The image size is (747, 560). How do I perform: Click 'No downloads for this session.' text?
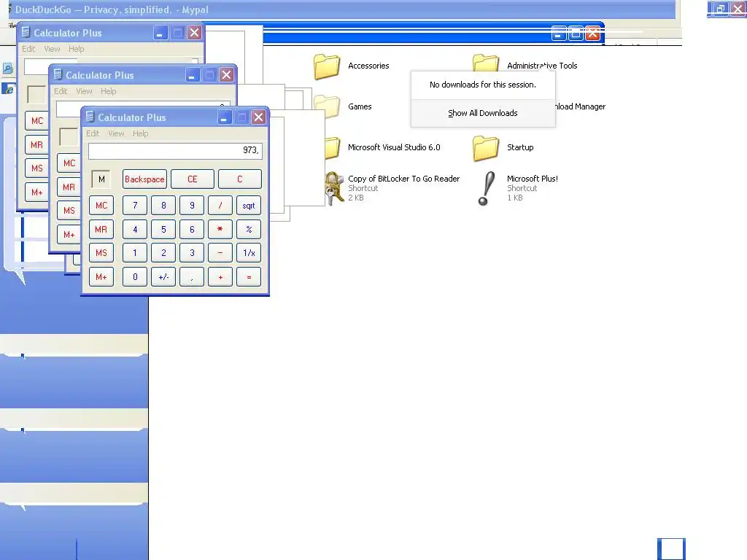[x=483, y=85]
